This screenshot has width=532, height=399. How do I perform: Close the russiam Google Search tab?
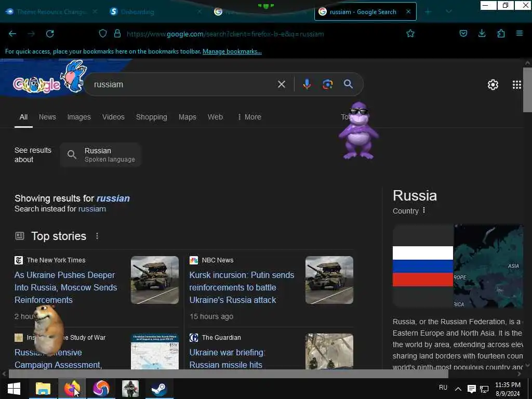pyautogui.click(x=408, y=11)
